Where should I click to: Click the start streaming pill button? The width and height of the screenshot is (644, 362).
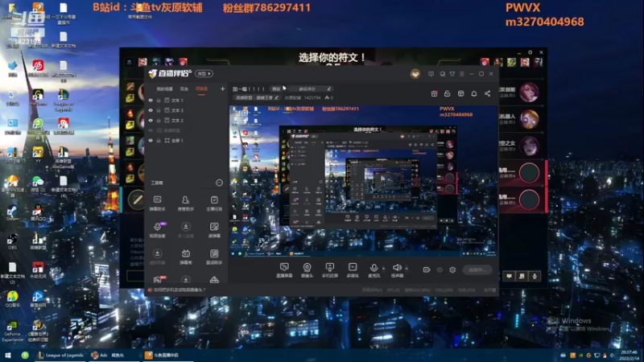(477, 269)
